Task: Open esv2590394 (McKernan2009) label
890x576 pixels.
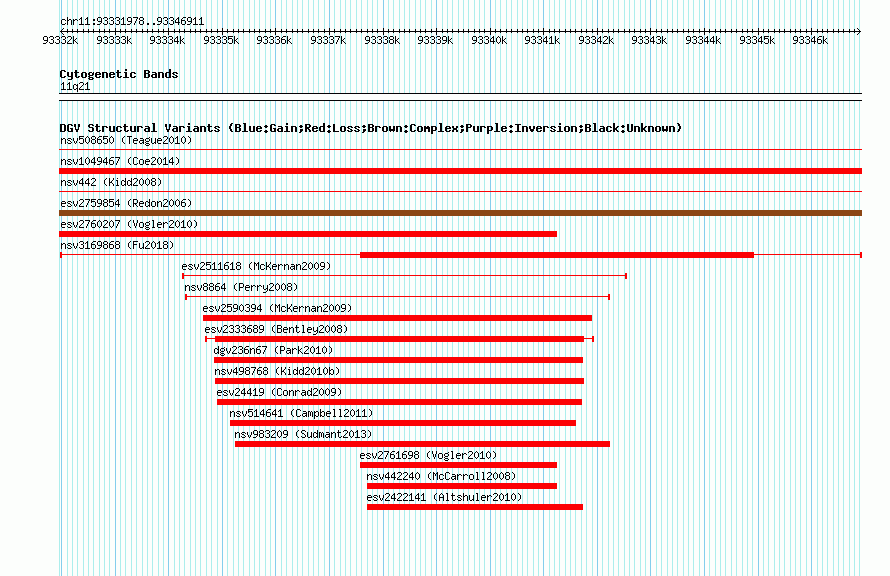Action: [x=277, y=308]
